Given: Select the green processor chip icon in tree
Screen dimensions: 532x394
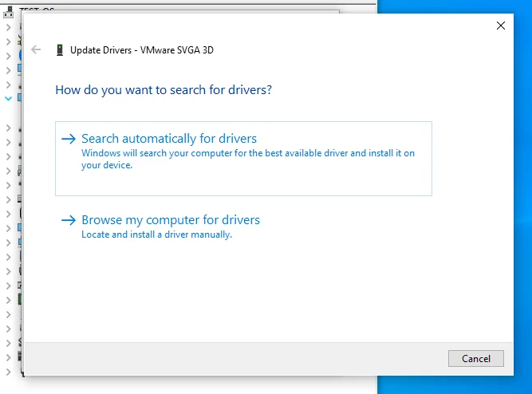Looking at the screenshot, I should click(x=20, y=300).
